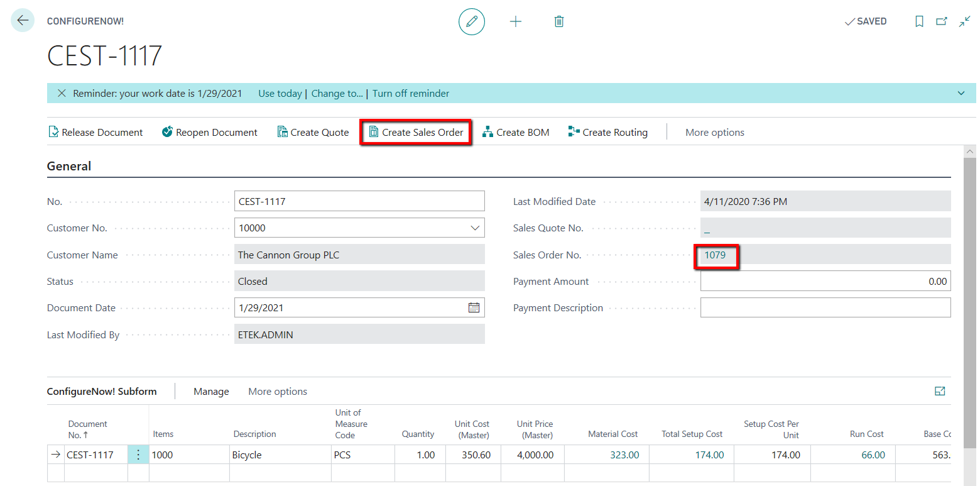Click the collapse page arrows icon

(964, 21)
